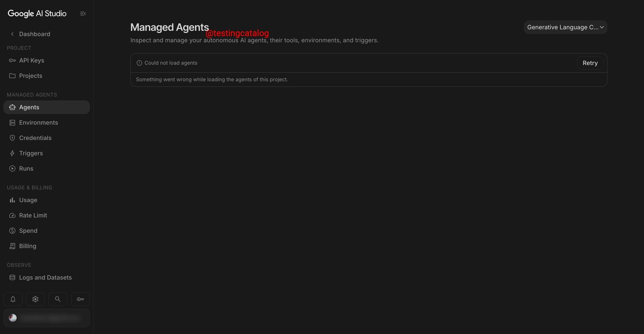The width and height of the screenshot is (644, 334).
Task: Open the Generative Language project dropdown
Action: pos(565,27)
